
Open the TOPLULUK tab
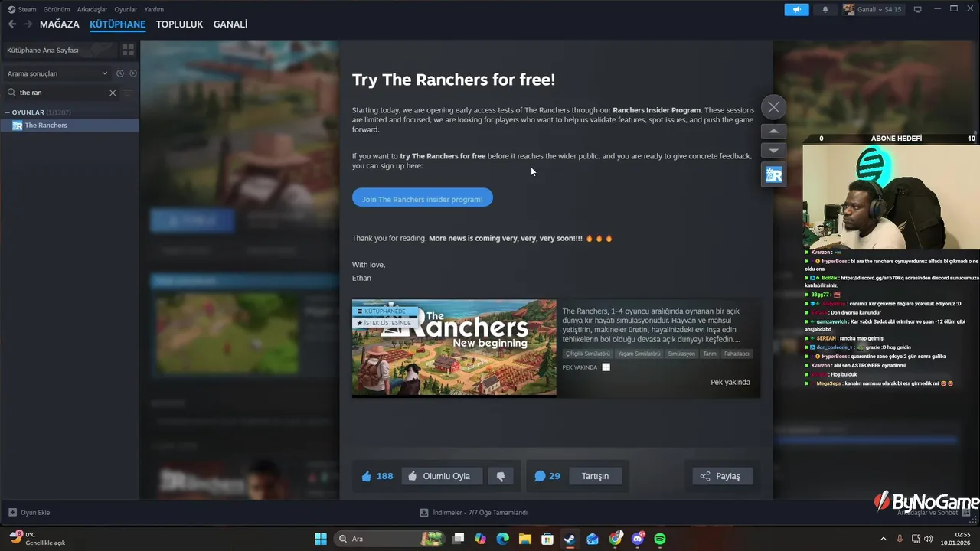[x=179, y=24]
